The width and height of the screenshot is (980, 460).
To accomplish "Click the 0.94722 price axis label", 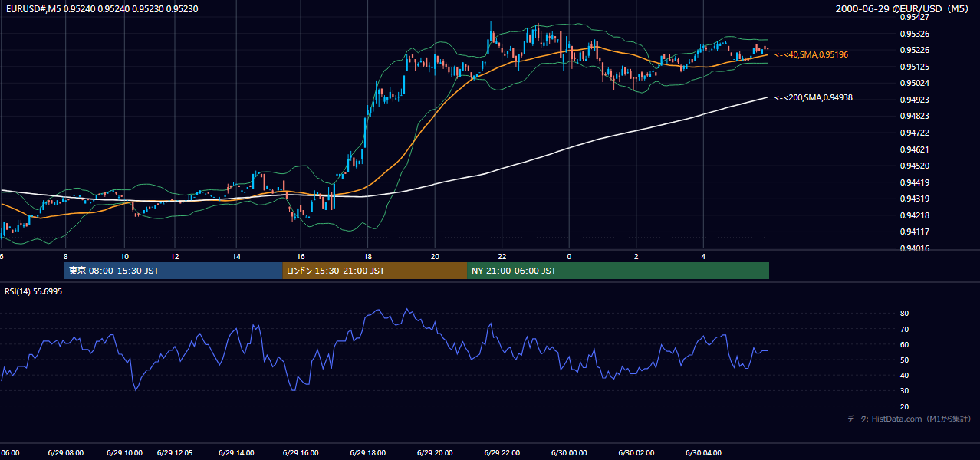I will coord(915,133).
